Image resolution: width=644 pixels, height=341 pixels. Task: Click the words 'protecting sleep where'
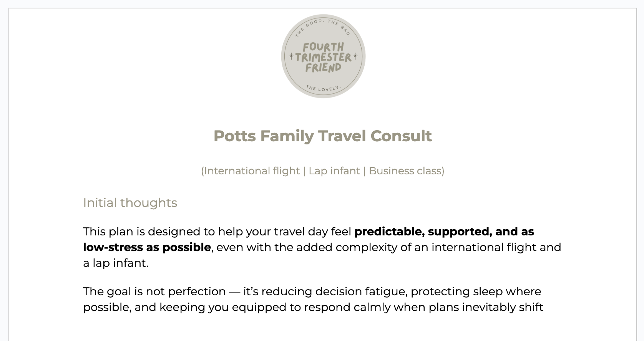(476, 291)
